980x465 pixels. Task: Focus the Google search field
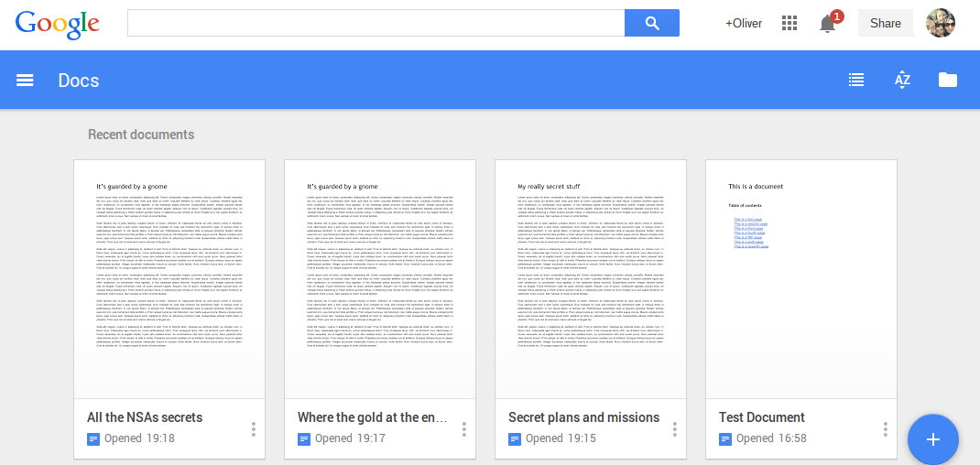click(x=376, y=23)
